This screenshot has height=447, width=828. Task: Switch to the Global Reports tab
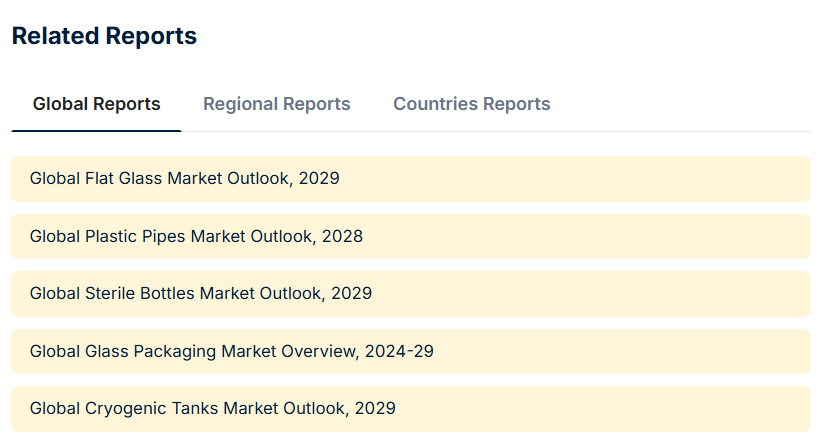pyautogui.click(x=96, y=104)
